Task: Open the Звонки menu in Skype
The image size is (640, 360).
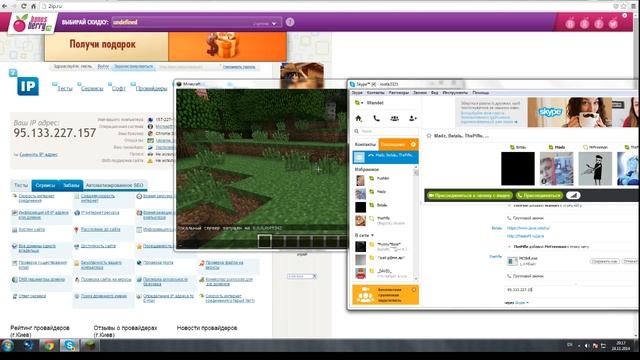Action: pyautogui.click(x=420, y=93)
